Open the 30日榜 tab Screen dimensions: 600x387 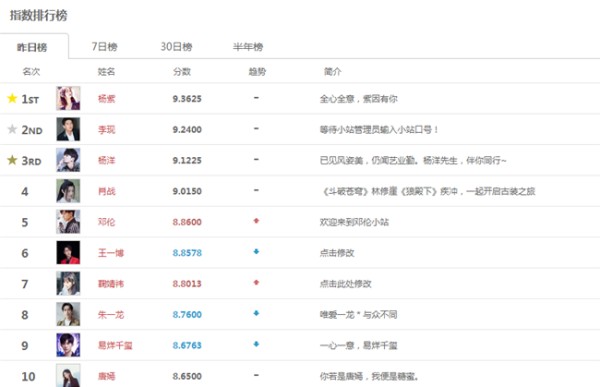176,47
